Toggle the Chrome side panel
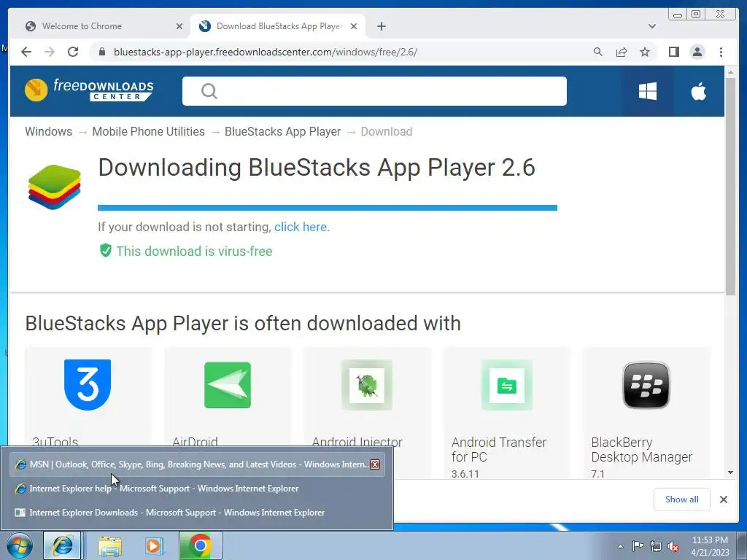This screenshot has width=747, height=560. click(673, 52)
